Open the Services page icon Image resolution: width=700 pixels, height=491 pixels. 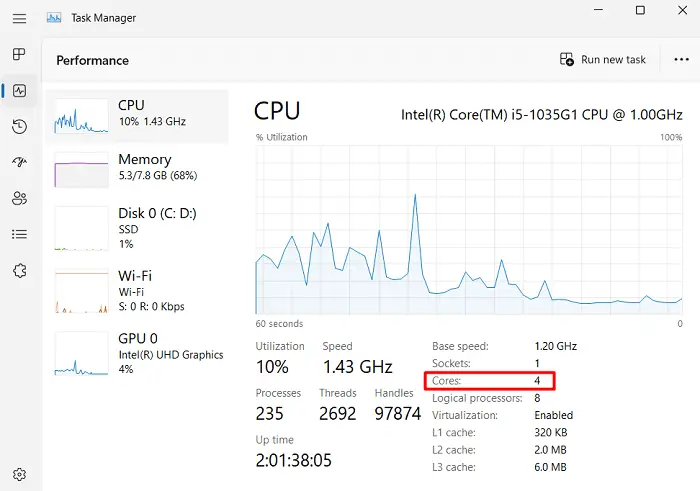tap(19, 270)
